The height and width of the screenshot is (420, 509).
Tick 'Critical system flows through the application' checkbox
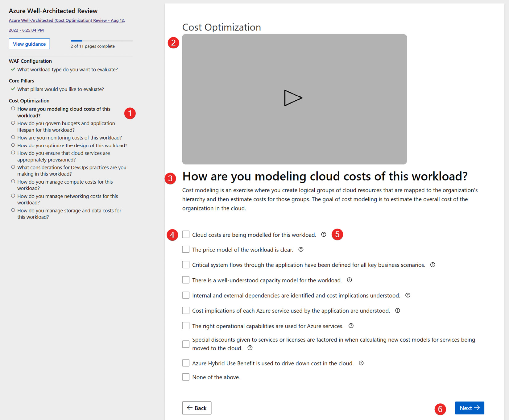[186, 265]
